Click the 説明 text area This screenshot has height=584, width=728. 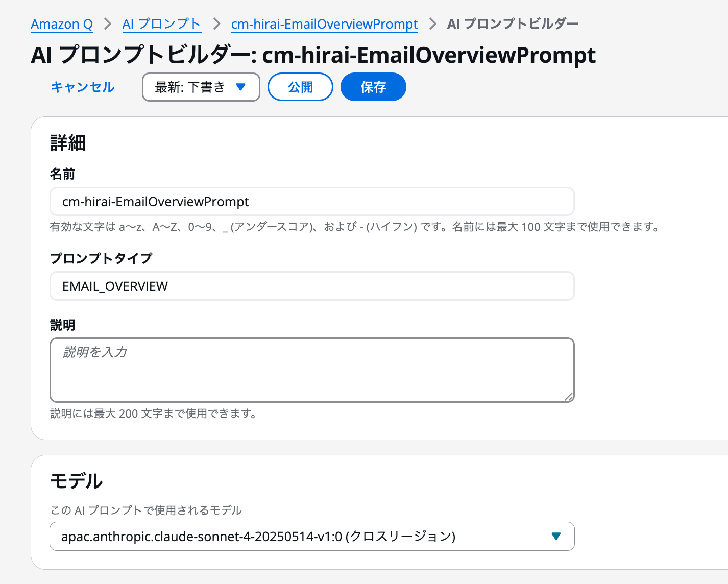tap(312, 370)
